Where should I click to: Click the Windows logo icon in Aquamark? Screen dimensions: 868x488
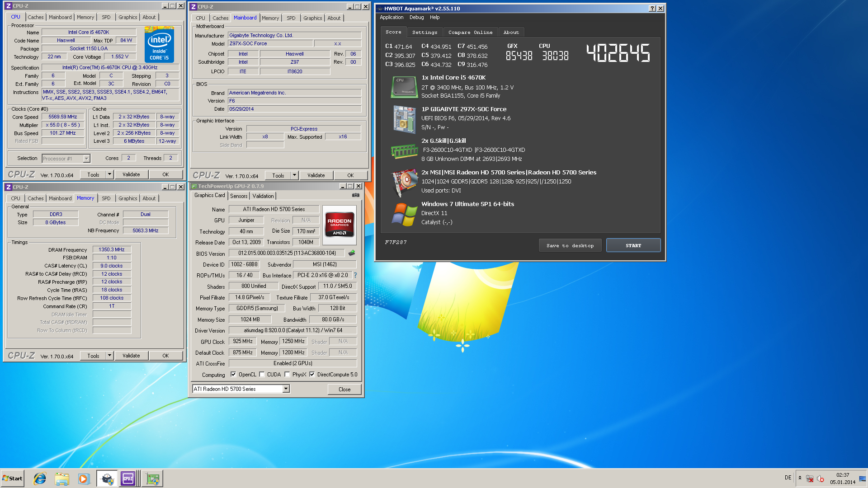point(404,214)
